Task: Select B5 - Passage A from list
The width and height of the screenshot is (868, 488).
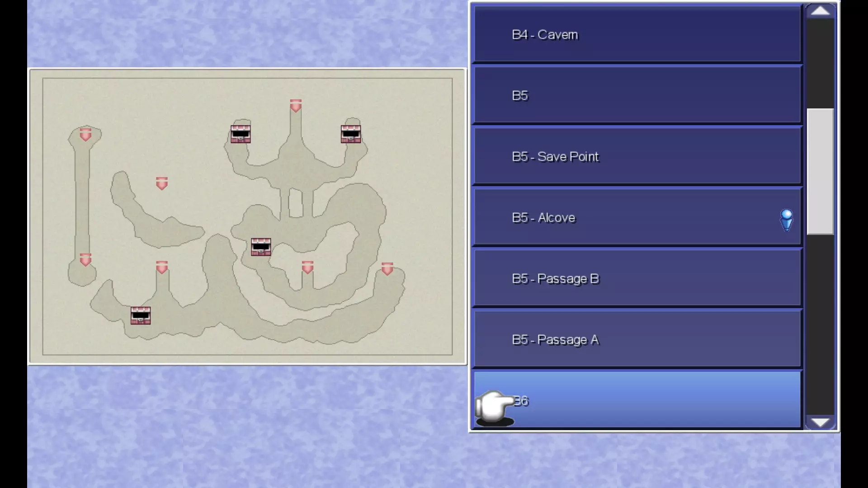Action: [x=637, y=340]
